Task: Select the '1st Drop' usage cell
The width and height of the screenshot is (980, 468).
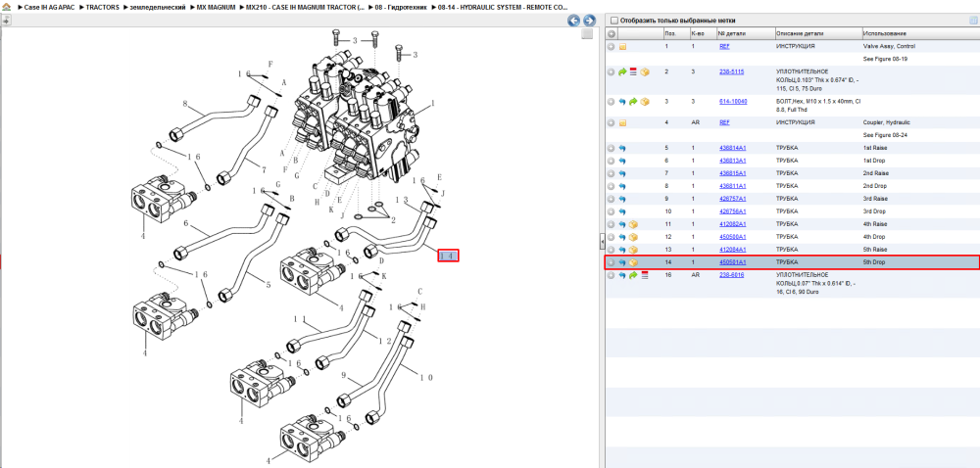Action: [874, 161]
